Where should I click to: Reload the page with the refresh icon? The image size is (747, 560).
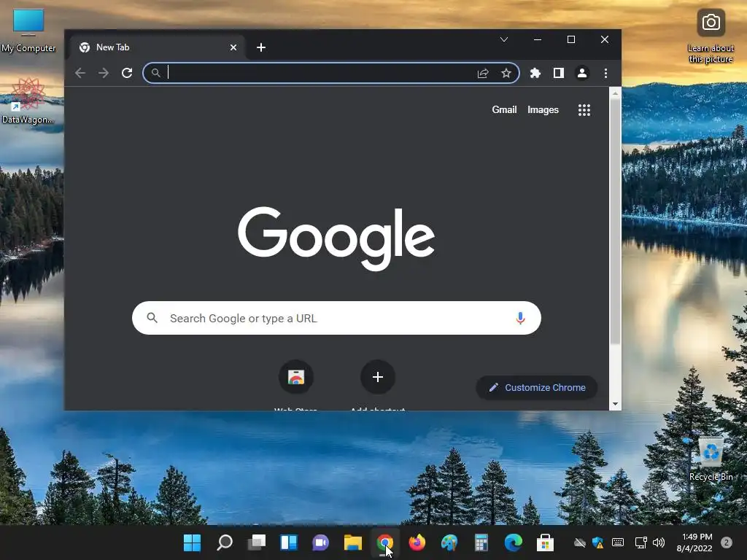point(127,73)
